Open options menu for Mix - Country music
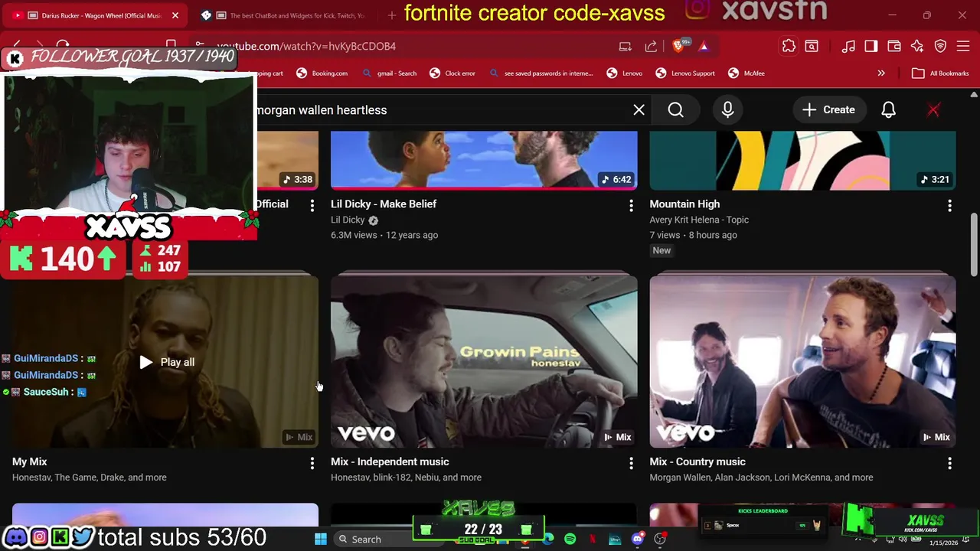 pyautogui.click(x=949, y=463)
